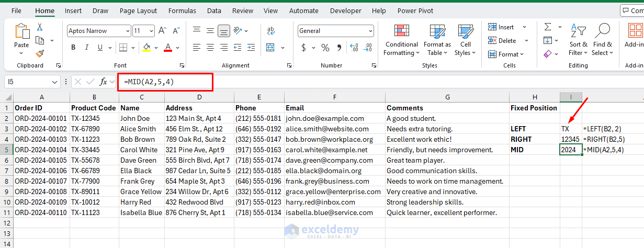The width and height of the screenshot is (644, 248).
Task: Center text horizontally
Action: point(210,48)
